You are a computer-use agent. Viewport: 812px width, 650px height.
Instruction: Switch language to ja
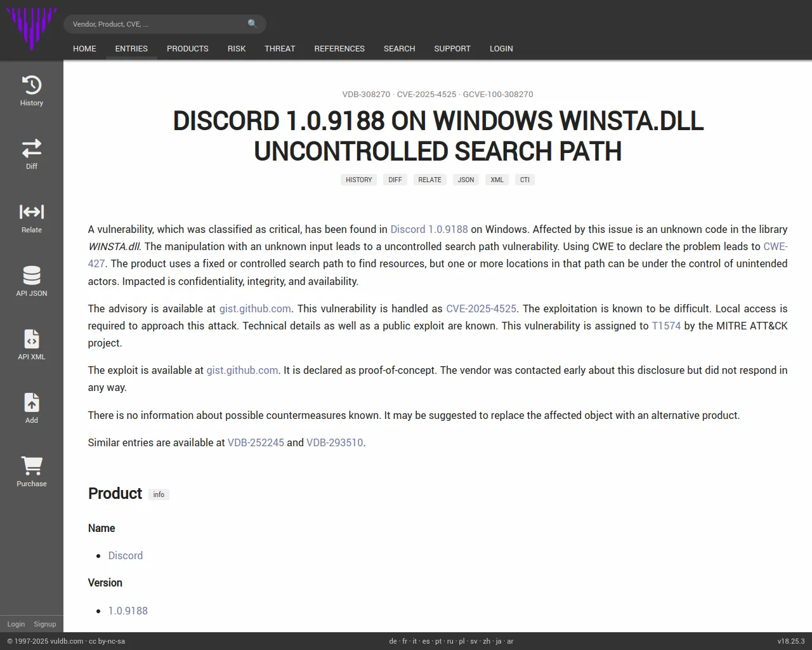tap(499, 641)
